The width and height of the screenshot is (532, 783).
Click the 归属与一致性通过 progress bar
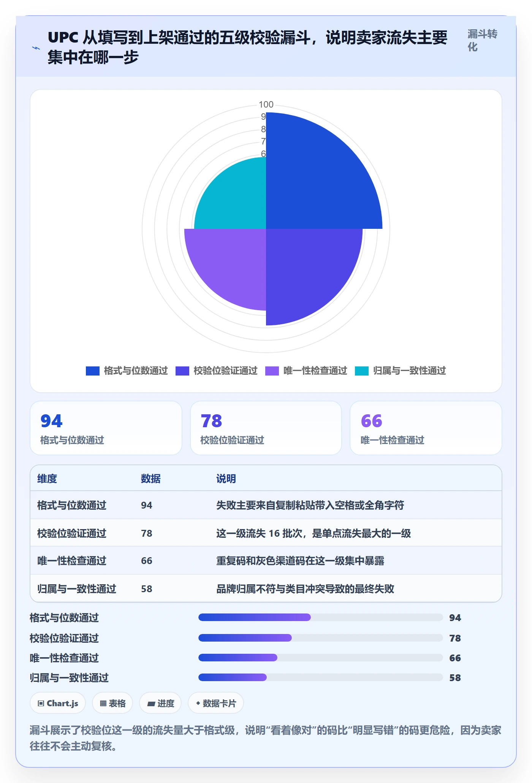[321, 677]
